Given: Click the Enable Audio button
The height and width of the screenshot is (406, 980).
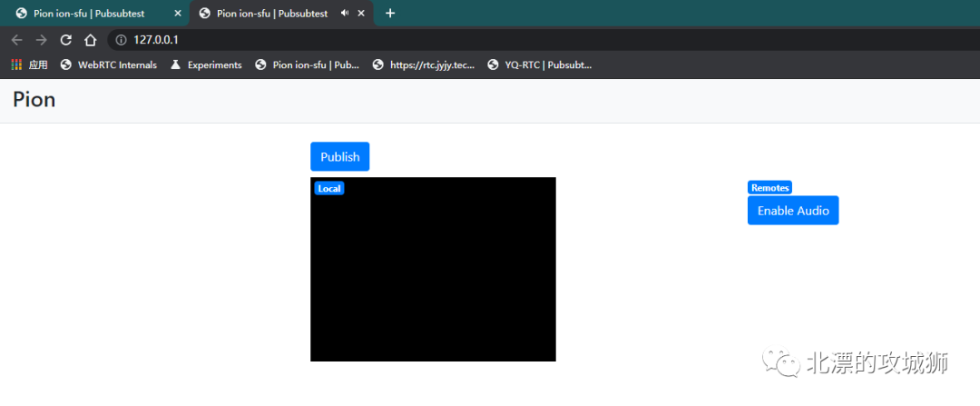Looking at the screenshot, I should pyautogui.click(x=793, y=210).
